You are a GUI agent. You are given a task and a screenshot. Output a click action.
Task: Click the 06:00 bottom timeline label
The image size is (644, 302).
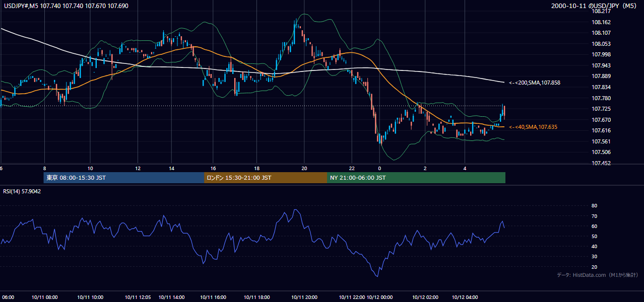click(8, 297)
